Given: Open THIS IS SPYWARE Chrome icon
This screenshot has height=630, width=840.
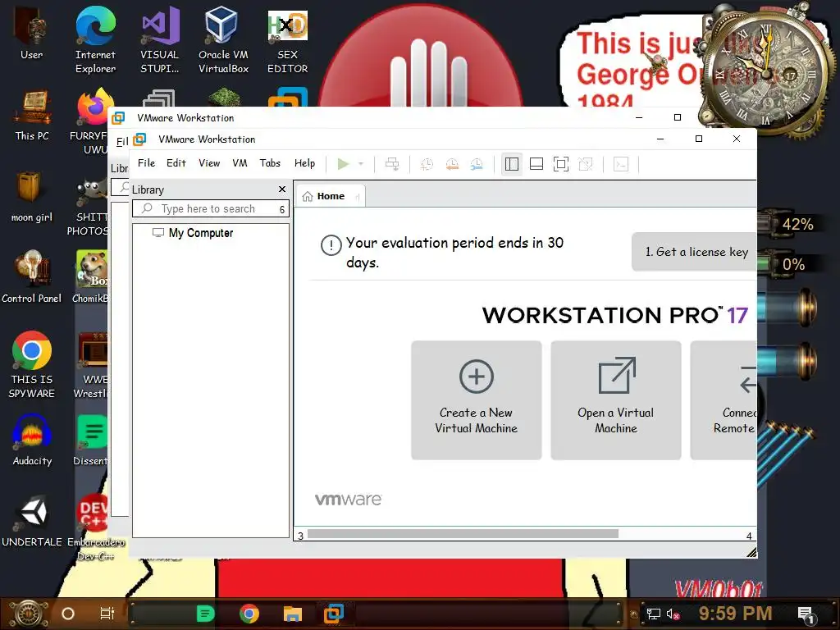Looking at the screenshot, I should click(32, 364).
